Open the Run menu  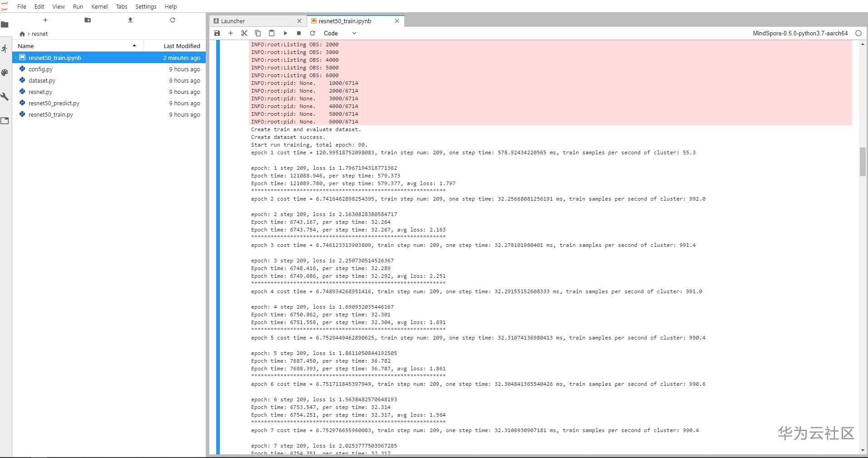pyautogui.click(x=78, y=6)
